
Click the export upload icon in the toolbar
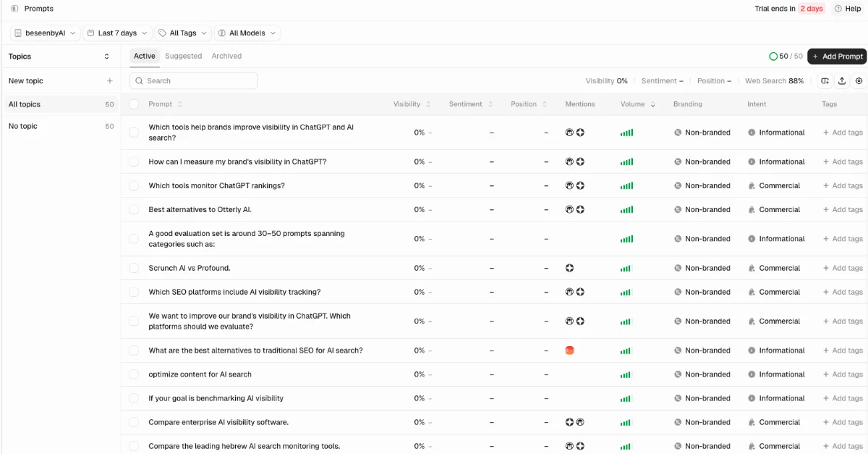tap(842, 81)
